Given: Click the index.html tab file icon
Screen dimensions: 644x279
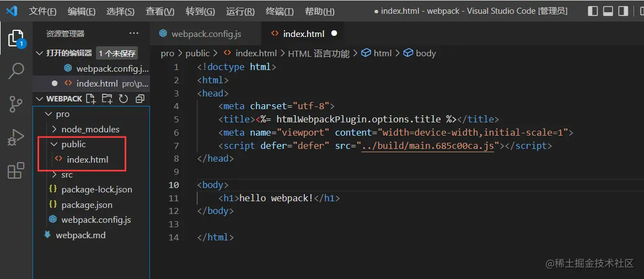Looking at the screenshot, I should click(x=275, y=34).
